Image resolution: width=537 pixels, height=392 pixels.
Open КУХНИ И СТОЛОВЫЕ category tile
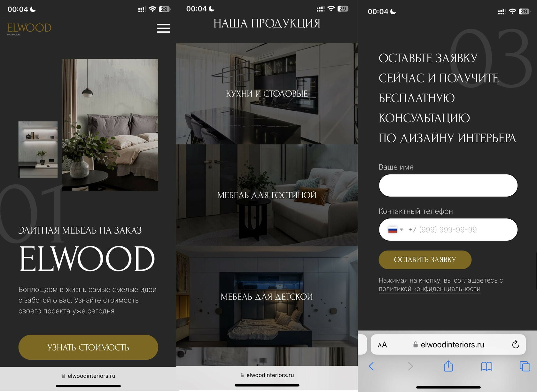click(267, 93)
